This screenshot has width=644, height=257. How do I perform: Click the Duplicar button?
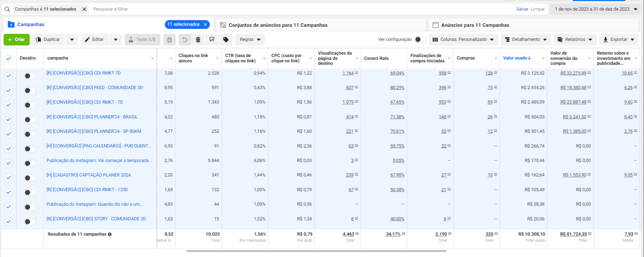coord(48,39)
